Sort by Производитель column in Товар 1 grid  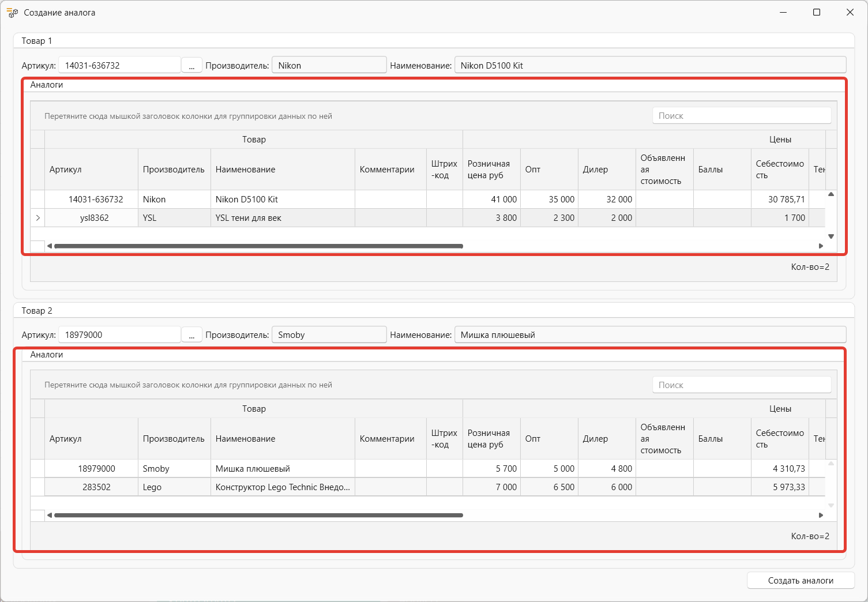174,169
